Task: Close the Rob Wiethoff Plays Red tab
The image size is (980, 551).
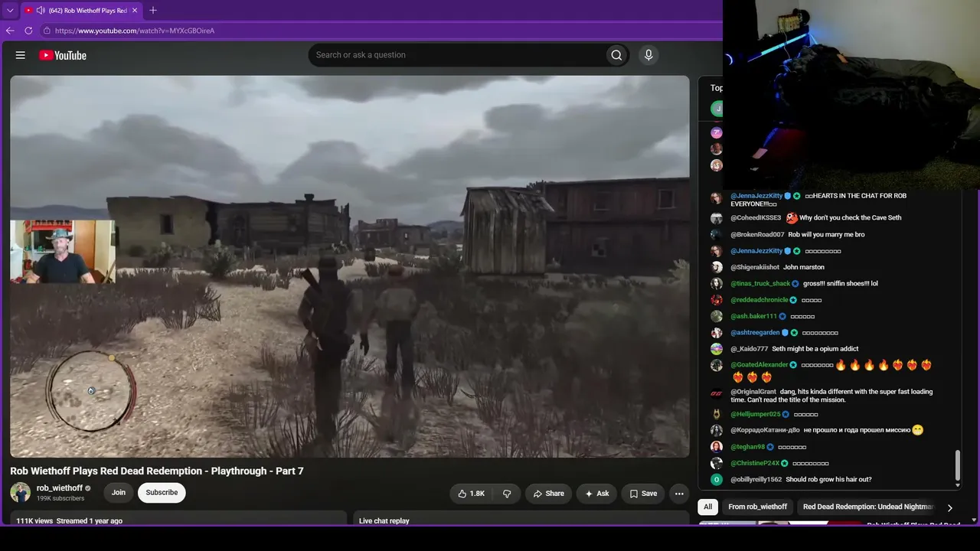Action: pos(135,11)
